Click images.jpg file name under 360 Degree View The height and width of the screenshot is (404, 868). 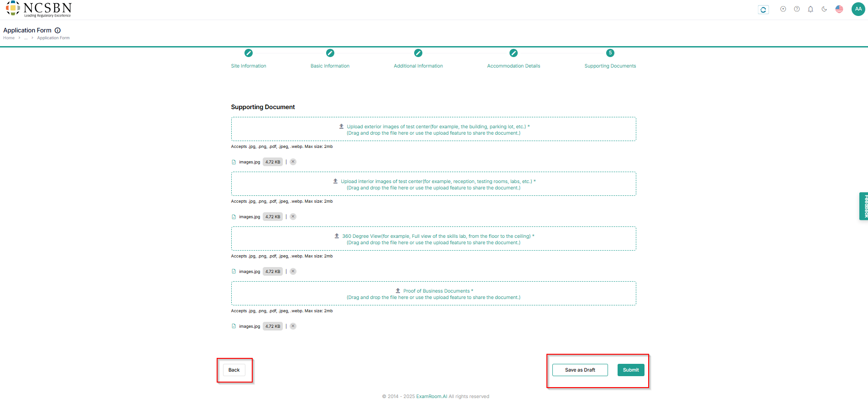[249, 272]
